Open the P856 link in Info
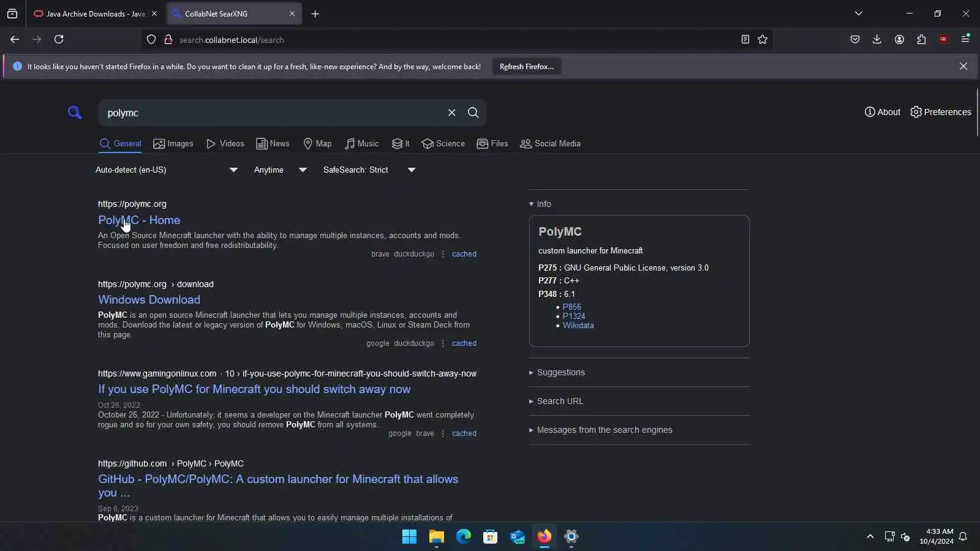 572,307
